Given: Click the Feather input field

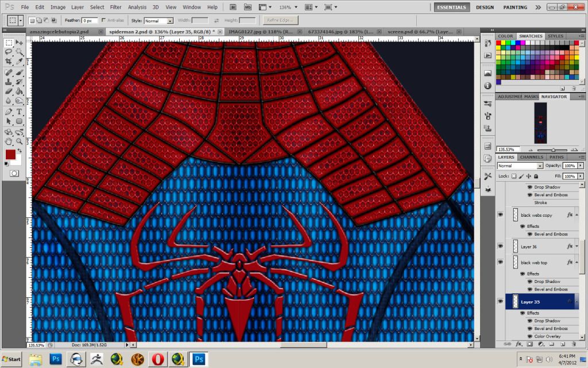Looking at the screenshot, I should tap(90, 21).
